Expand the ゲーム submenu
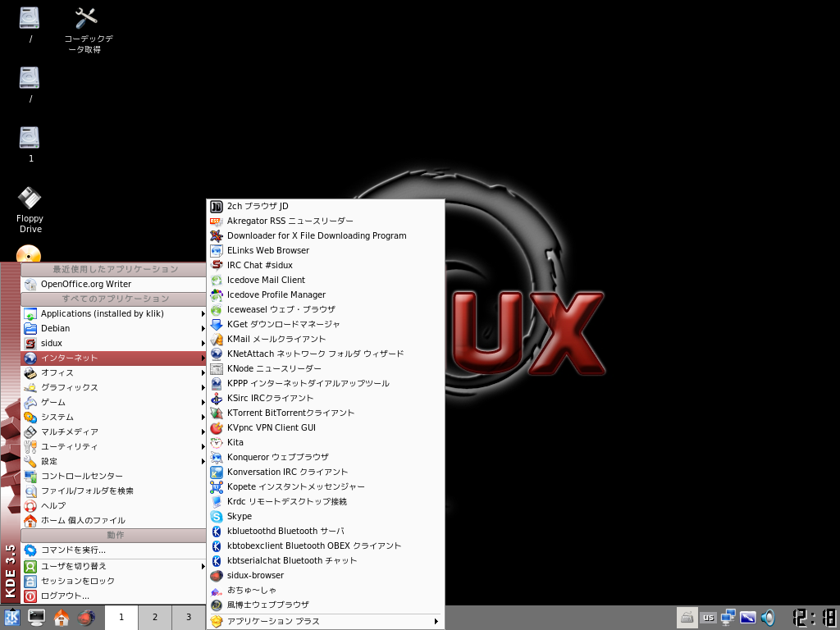 (x=113, y=402)
